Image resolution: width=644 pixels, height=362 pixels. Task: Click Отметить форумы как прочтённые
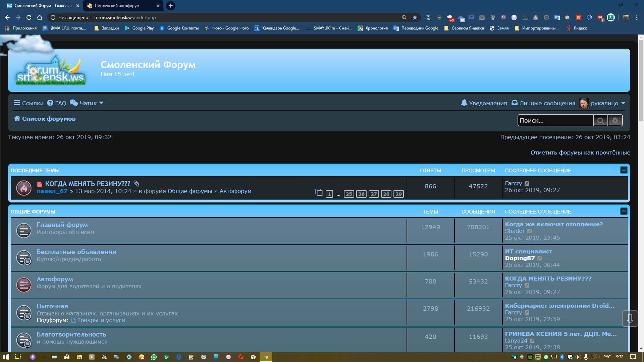point(580,153)
